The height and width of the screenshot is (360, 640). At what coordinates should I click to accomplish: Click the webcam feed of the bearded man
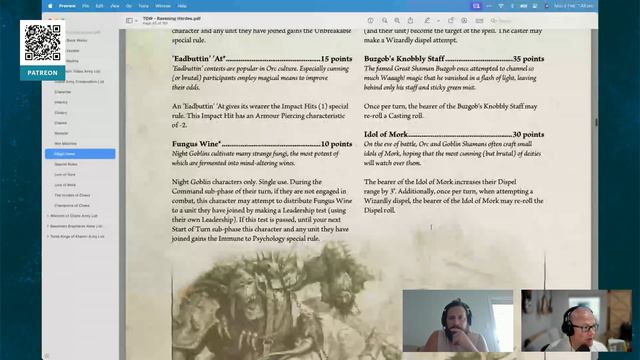click(458, 321)
